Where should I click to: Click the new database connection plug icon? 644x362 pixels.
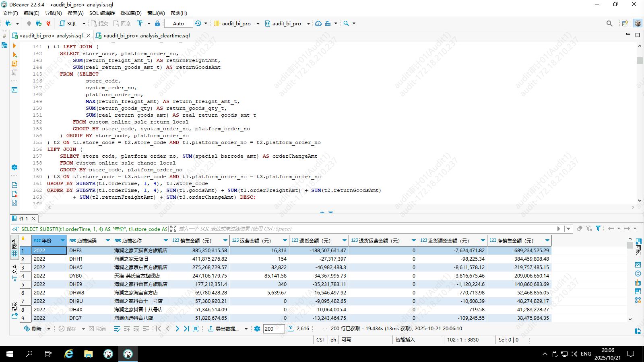click(x=8, y=23)
